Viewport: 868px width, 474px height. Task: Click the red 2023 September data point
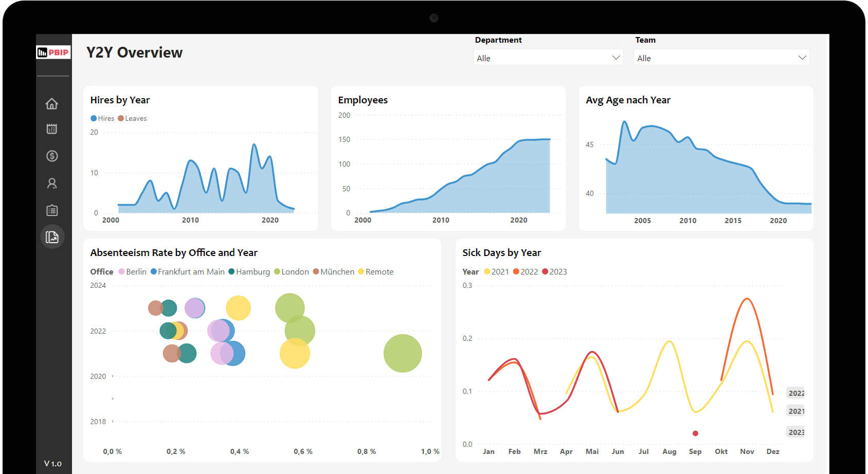pyautogui.click(x=695, y=433)
